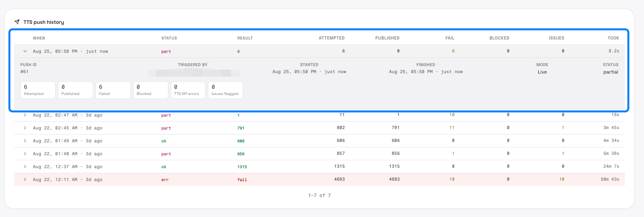This screenshot has width=644, height=217.
Task: Click the part status in 01:40 AM row
Action: [x=166, y=154]
